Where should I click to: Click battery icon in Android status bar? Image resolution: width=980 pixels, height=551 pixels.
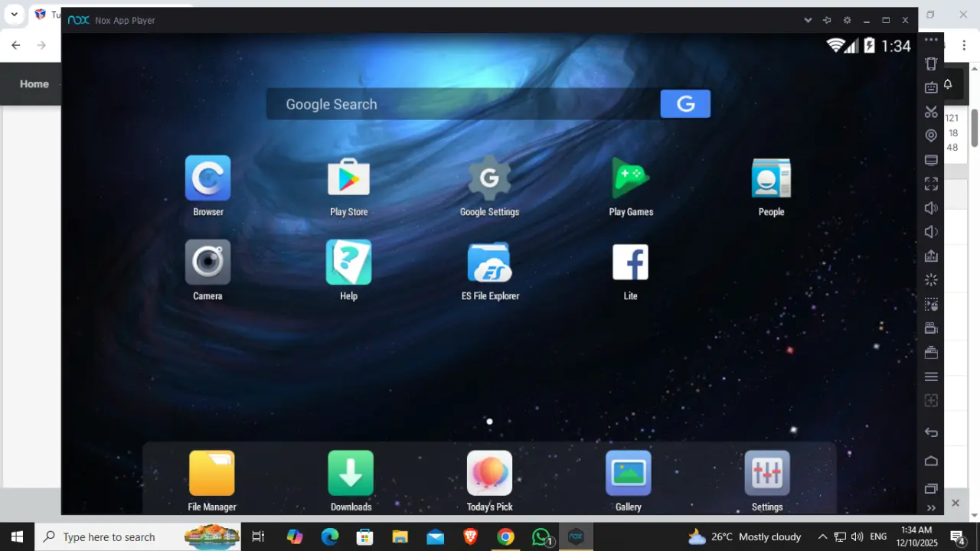click(x=870, y=45)
